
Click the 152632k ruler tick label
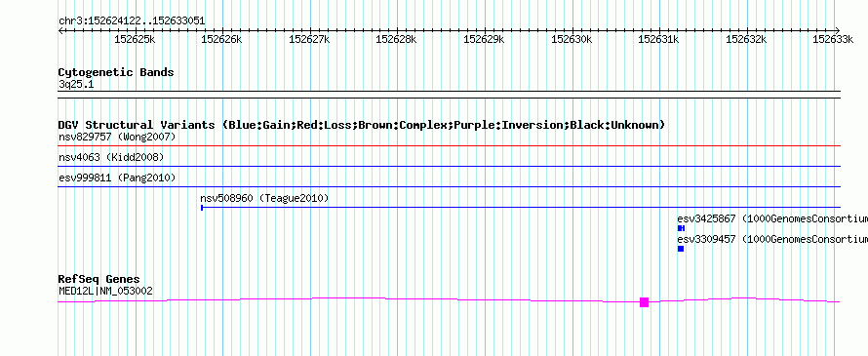pos(746,39)
